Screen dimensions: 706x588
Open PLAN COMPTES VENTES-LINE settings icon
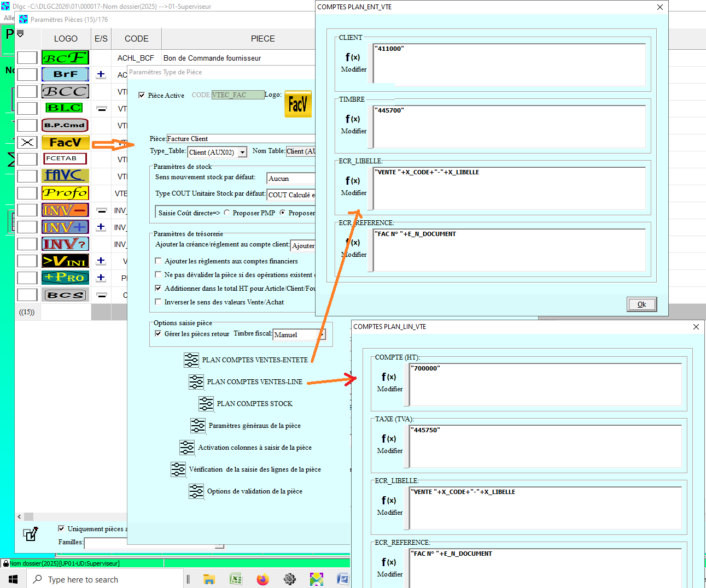click(196, 382)
